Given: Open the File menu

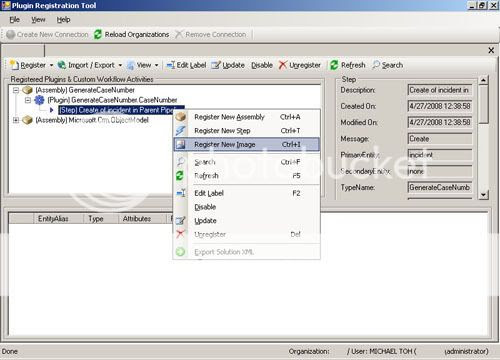Looking at the screenshot, I should click(14, 20).
